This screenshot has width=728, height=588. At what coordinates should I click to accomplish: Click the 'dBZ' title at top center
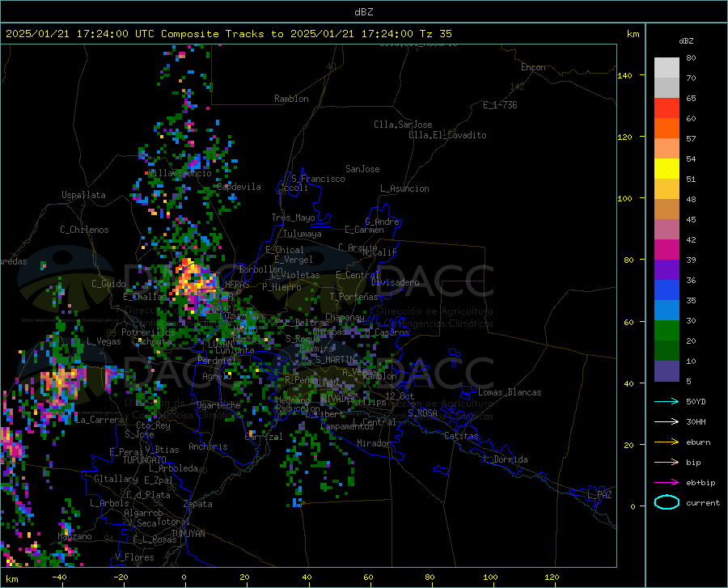(x=363, y=12)
